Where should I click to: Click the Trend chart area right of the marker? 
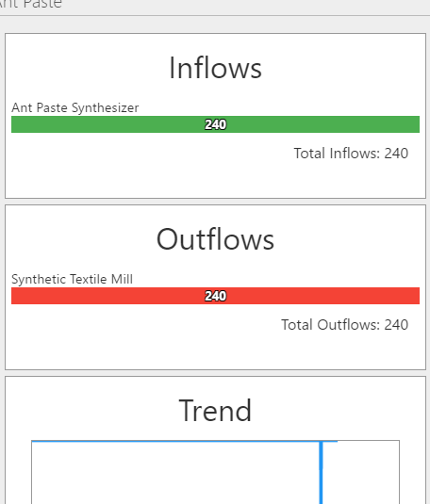(361, 473)
